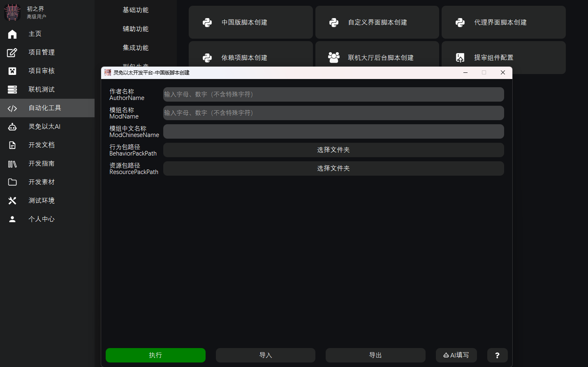Open 自定义界面脚本创建 tool card
This screenshot has width=588, height=367.
pos(377,22)
